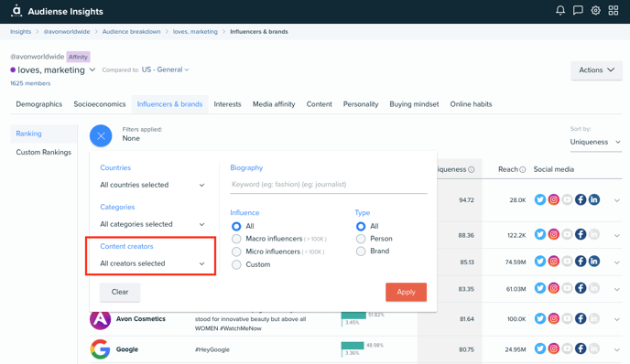Close the filters panel with the X button
This screenshot has height=364, width=630.
tap(101, 135)
